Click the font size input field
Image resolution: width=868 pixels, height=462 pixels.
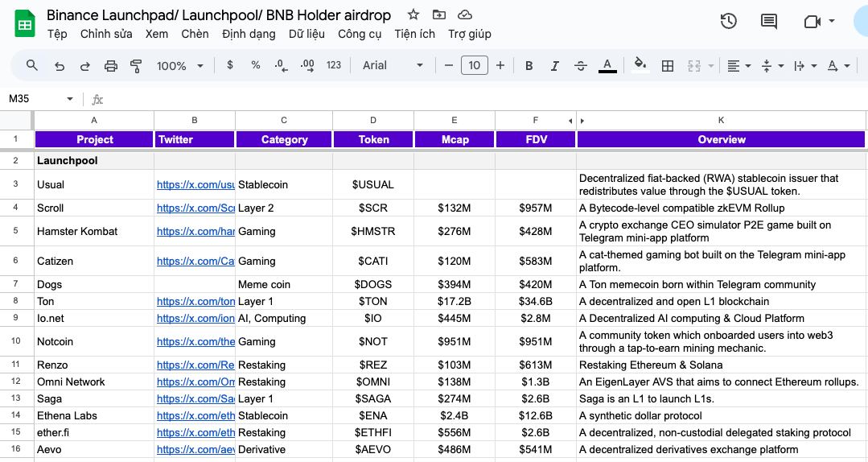[475, 65]
